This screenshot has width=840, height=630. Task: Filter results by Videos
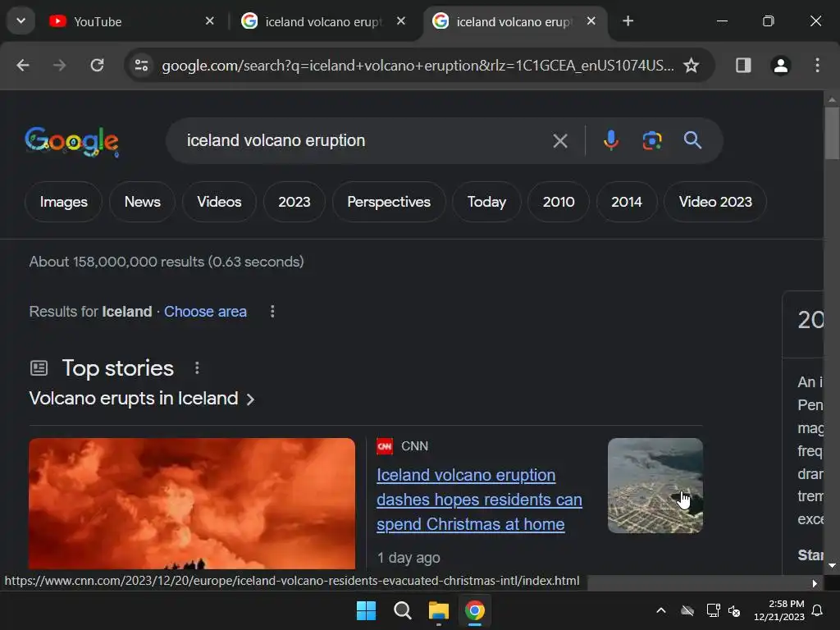[x=219, y=202]
